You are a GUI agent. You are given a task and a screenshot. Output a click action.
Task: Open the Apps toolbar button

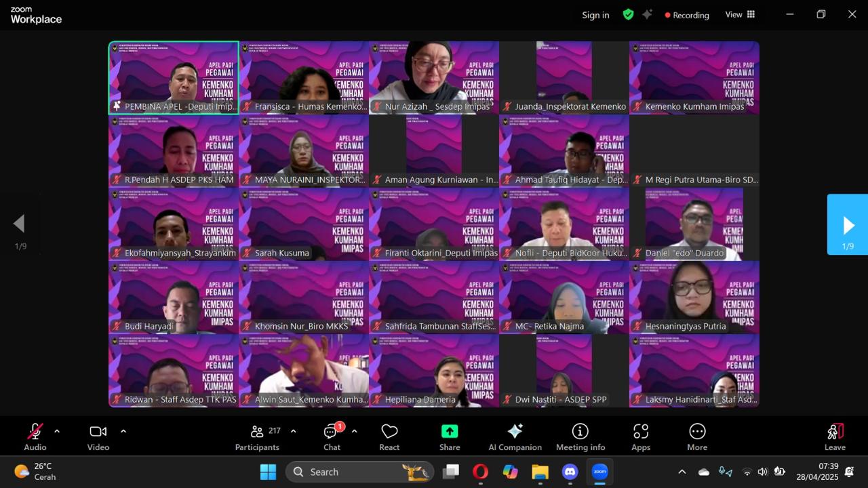tap(641, 437)
